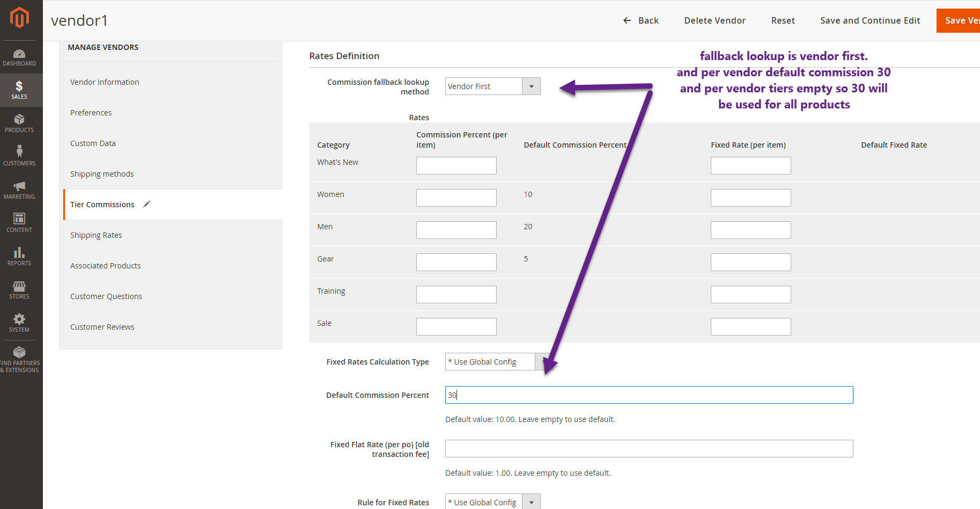Click the orange Save Vendor button

click(958, 20)
